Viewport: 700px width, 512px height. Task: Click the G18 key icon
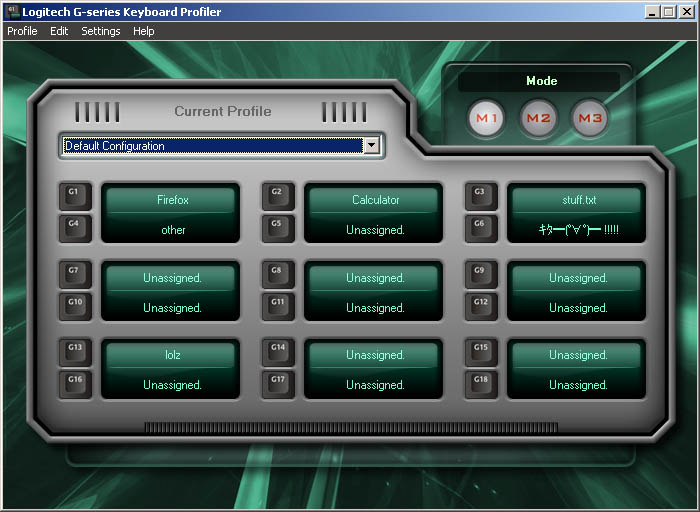click(x=481, y=384)
